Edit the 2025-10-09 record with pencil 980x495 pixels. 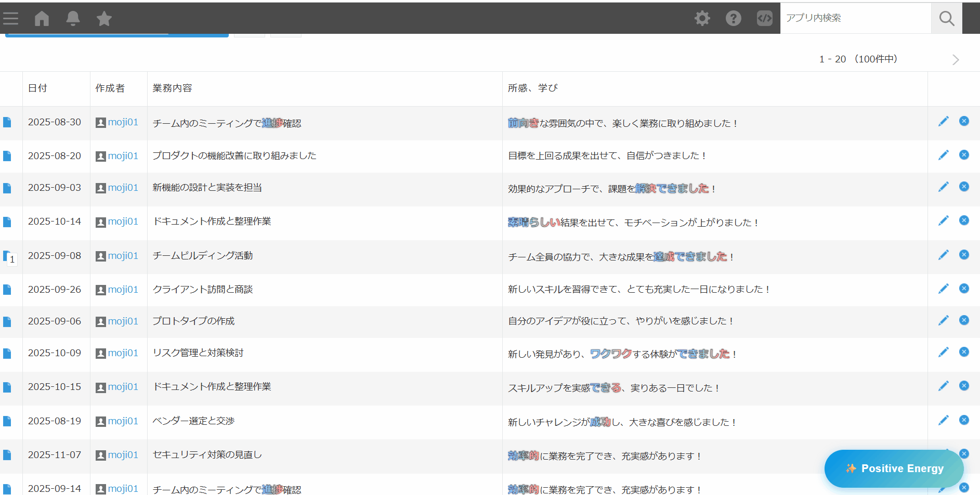click(x=943, y=353)
